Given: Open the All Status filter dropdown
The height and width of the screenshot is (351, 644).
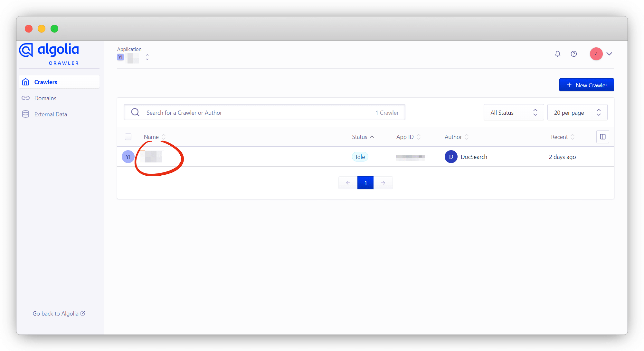Looking at the screenshot, I should 514,112.
